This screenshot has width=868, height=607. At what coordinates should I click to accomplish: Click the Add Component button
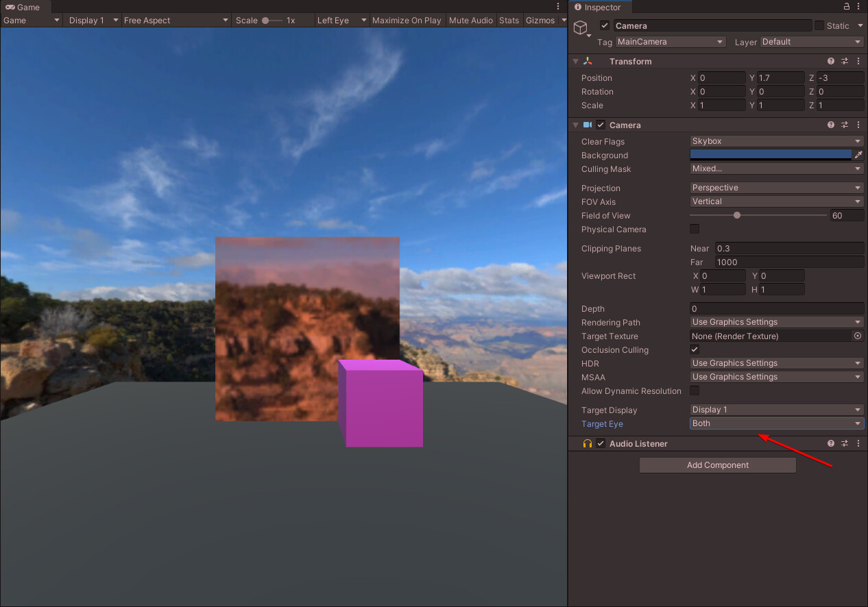pos(717,464)
